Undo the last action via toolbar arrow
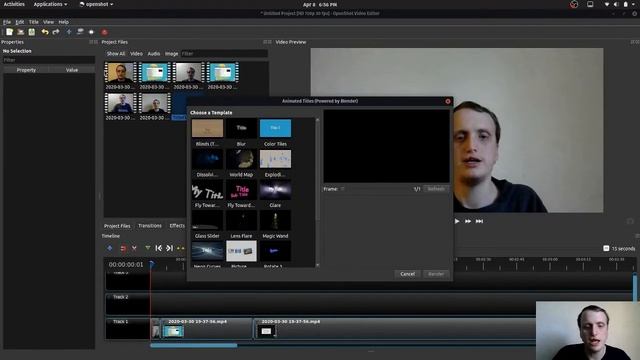 45,32
